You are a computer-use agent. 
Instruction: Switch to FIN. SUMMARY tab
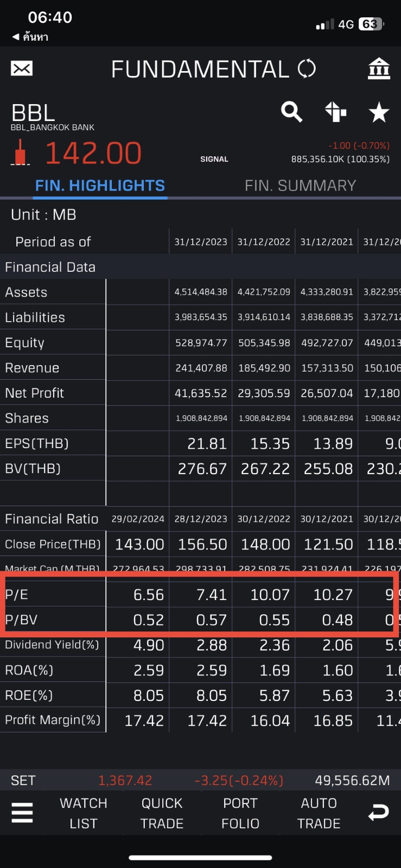300,186
